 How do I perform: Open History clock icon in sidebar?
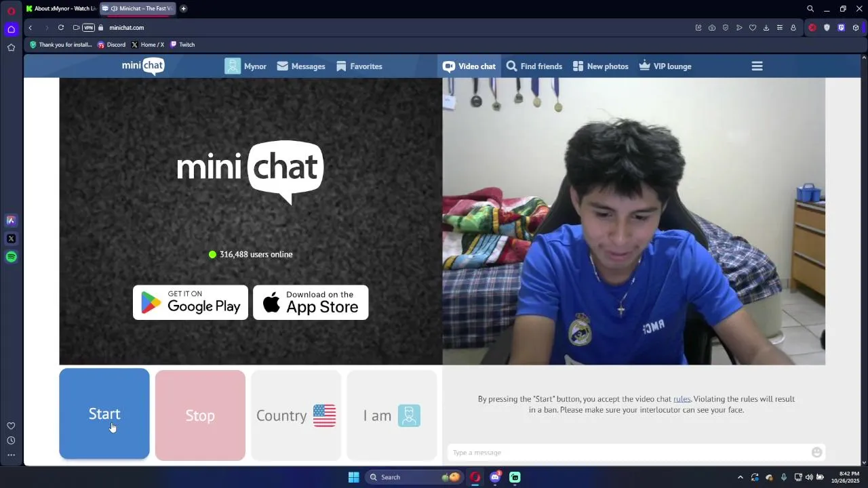tap(11, 441)
